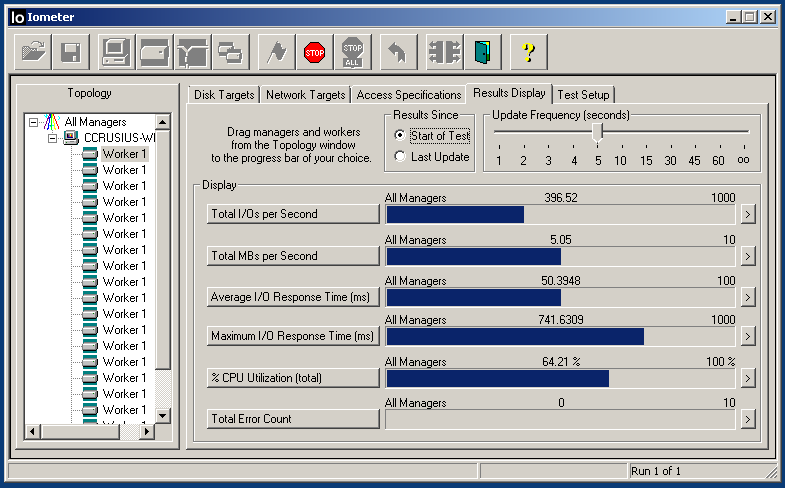The height and width of the screenshot is (488, 785).
Task: Reset workers undo arrow icon
Action: [x=399, y=52]
